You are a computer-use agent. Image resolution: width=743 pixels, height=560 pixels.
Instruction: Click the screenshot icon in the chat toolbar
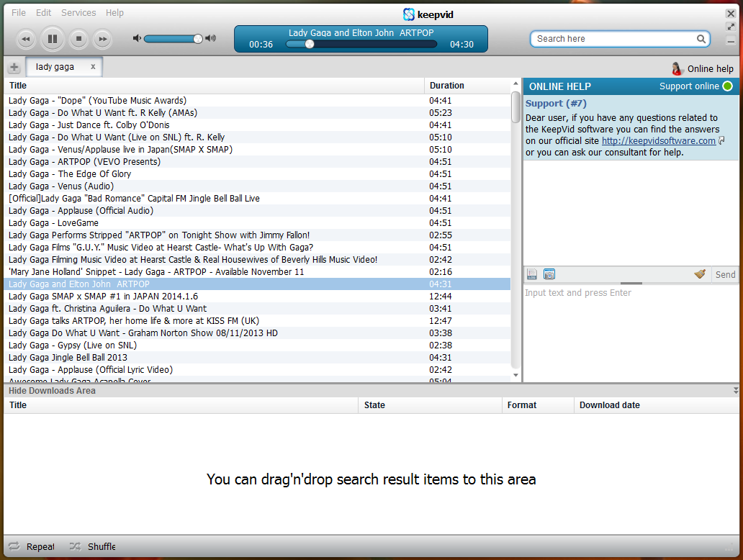point(549,274)
